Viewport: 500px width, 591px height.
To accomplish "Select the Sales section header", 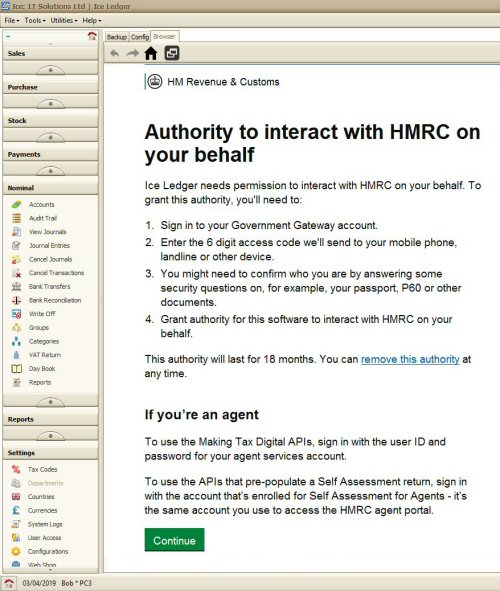I will pyautogui.click(x=50, y=54).
